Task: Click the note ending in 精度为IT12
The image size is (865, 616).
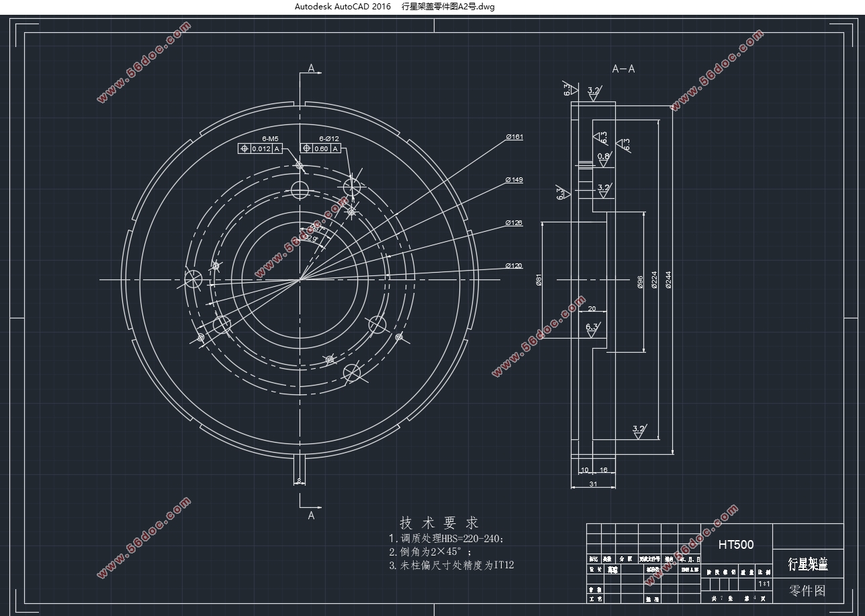Action: 451,566
